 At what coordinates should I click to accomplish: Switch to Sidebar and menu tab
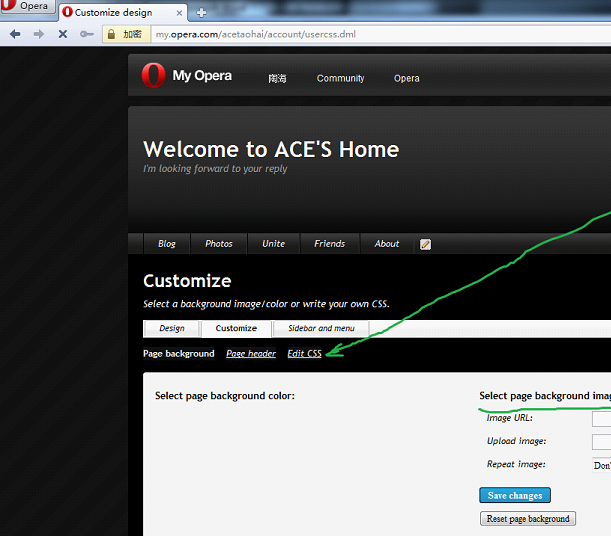(x=321, y=329)
